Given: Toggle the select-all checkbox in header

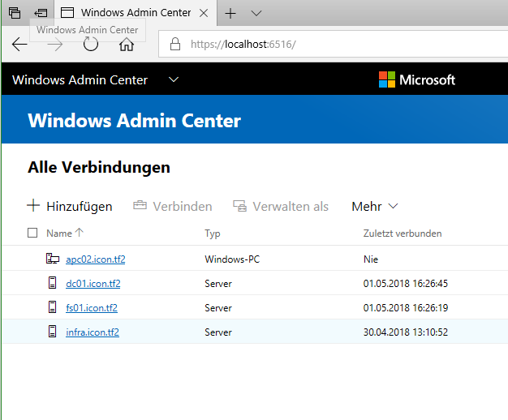Looking at the screenshot, I should click(x=32, y=233).
